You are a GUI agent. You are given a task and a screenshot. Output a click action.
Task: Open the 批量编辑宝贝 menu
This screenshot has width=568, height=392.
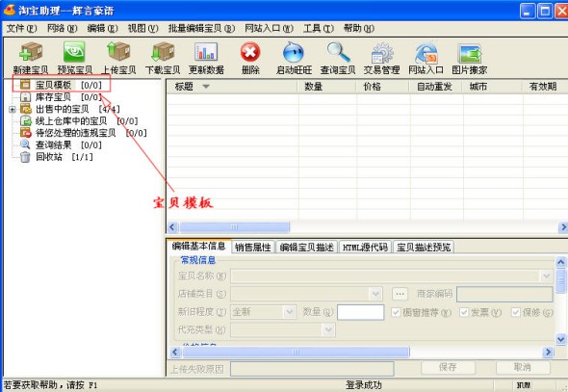point(201,28)
